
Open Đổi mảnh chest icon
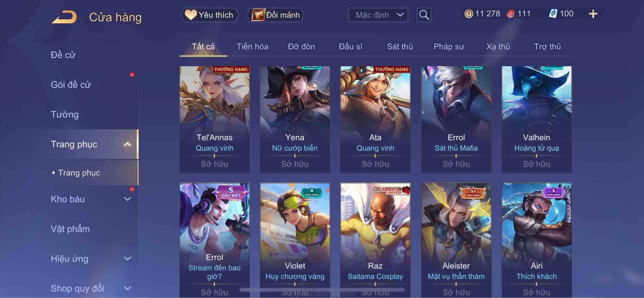tap(275, 15)
